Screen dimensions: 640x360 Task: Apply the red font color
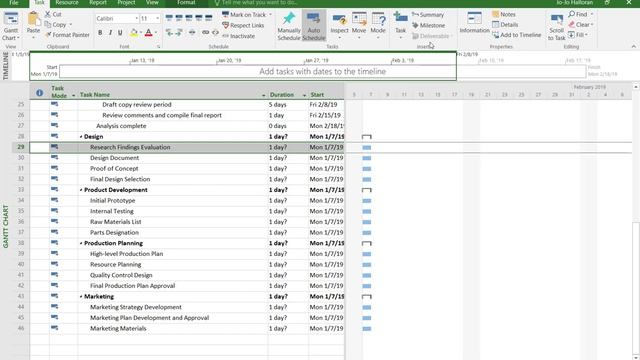click(149, 33)
